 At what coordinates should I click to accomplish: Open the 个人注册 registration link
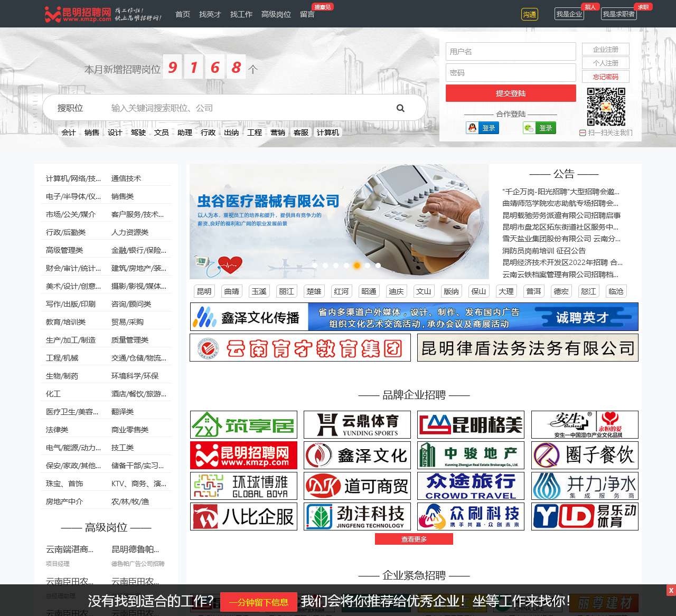(x=605, y=62)
